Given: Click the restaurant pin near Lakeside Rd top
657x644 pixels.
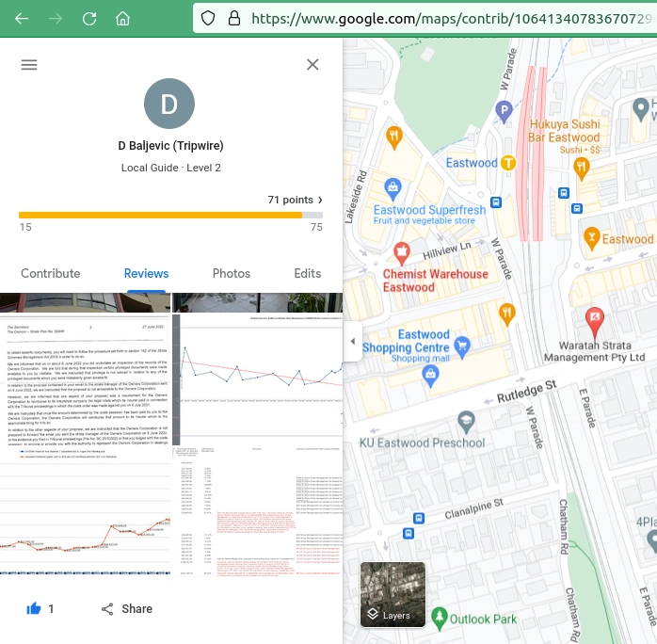Looking at the screenshot, I should (393, 137).
